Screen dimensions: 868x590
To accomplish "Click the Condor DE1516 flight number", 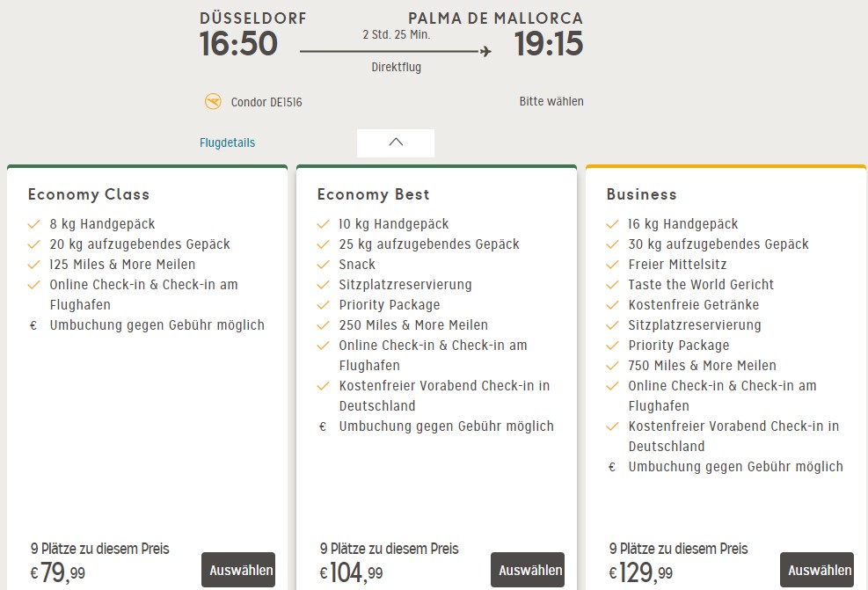I will coord(266,102).
